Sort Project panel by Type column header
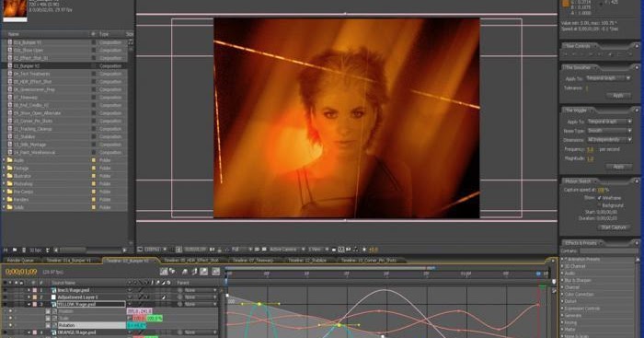 coord(104,34)
